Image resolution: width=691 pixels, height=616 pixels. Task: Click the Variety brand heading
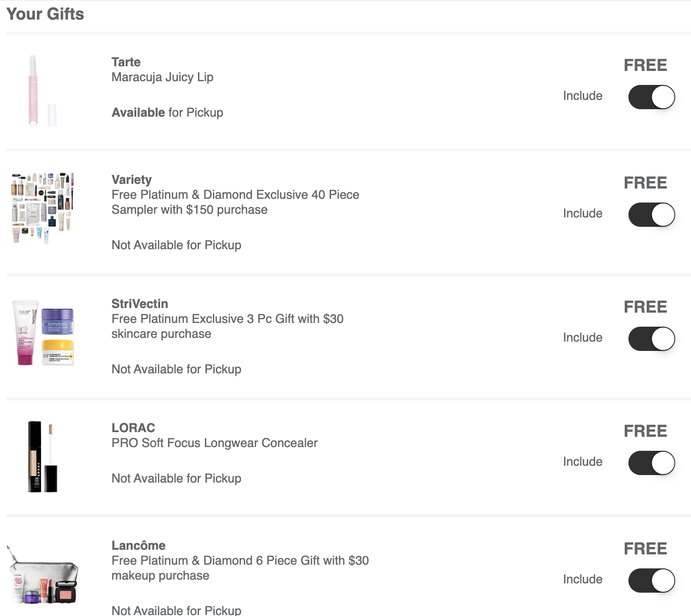(132, 180)
